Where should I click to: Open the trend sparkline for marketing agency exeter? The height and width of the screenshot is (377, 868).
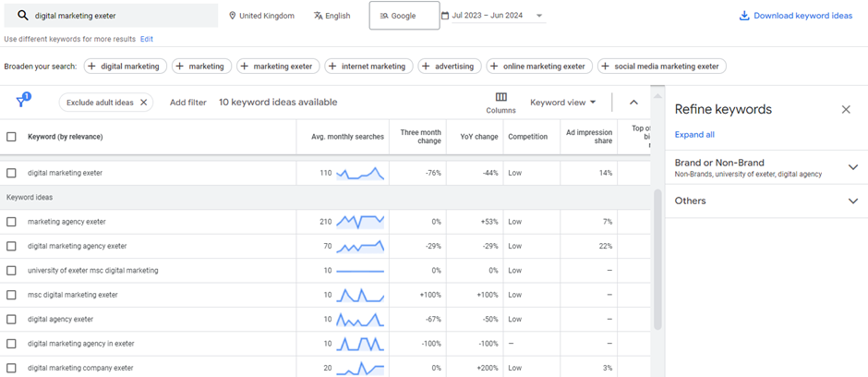click(x=360, y=222)
